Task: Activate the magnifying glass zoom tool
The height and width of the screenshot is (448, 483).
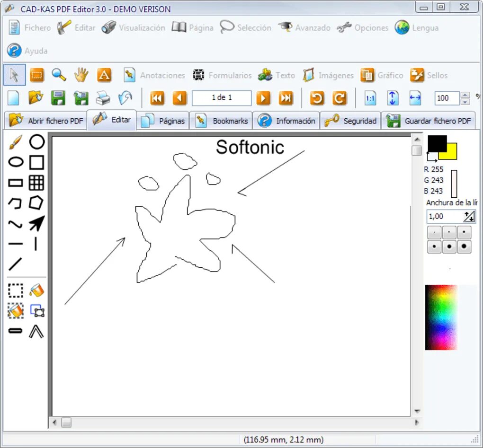Action: pos(59,75)
